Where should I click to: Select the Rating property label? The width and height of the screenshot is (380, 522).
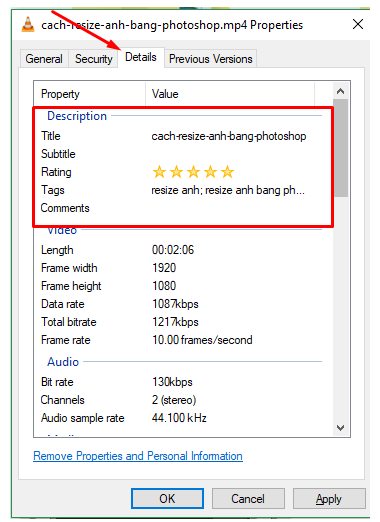coord(56,172)
